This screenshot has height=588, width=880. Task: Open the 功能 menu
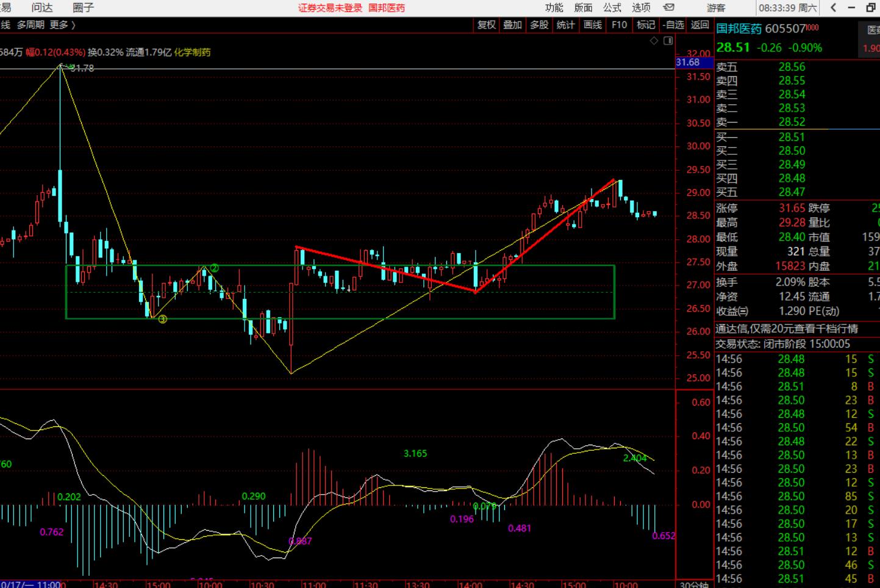click(x=554, y=8)
